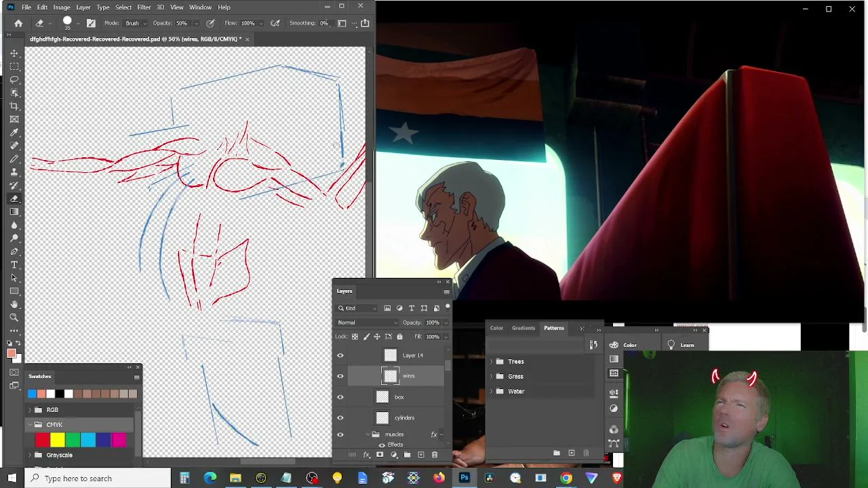Create a new group in Layers panel
Image resolution: width=868 pixels, height=488 pixels.
point(407,454)
